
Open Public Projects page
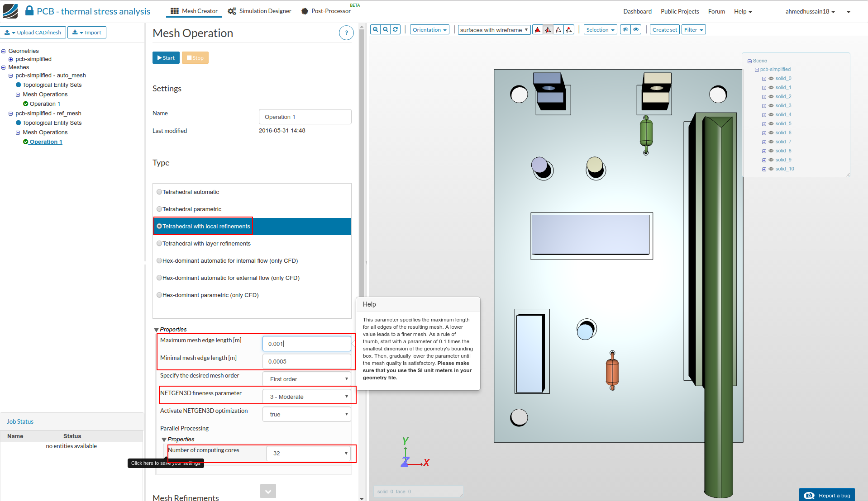click(x=680, y=12)
